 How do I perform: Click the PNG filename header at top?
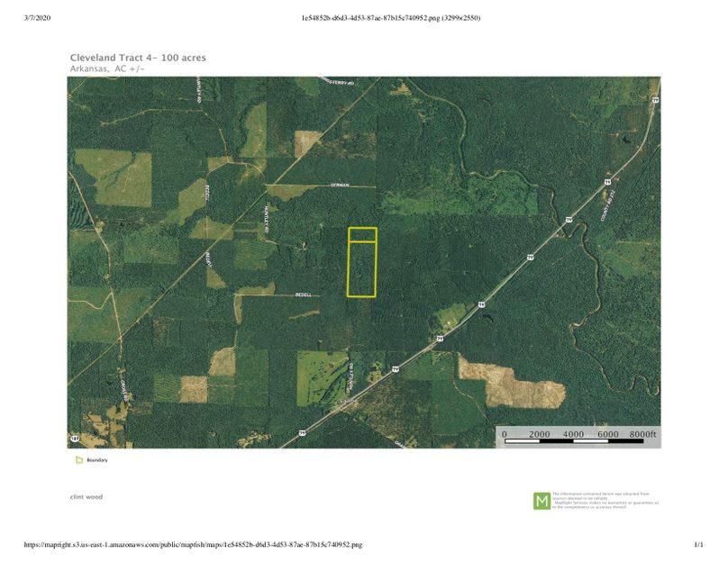click(x=390, y=17)
